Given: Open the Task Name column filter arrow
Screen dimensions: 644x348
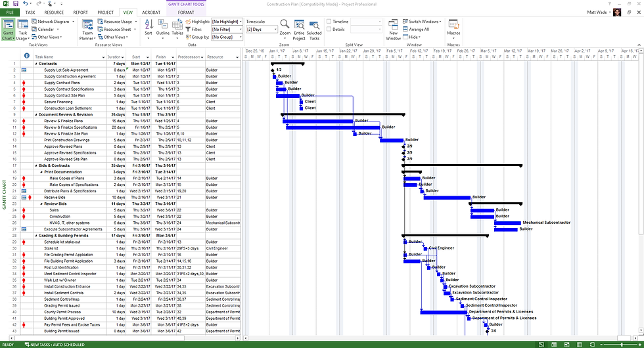Looking at the screenshot, I should [x=104, y=57].
